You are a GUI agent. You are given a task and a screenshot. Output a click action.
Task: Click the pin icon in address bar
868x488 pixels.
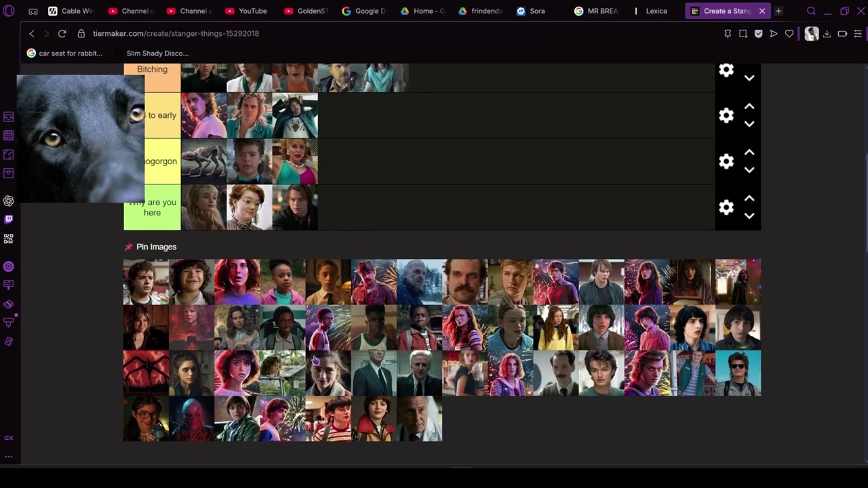click(728, 34)
